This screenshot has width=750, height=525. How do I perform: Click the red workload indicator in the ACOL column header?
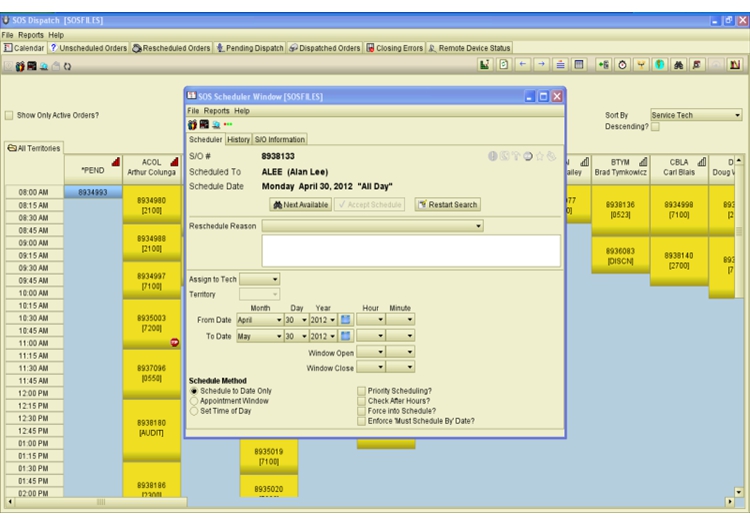[175, 162]
